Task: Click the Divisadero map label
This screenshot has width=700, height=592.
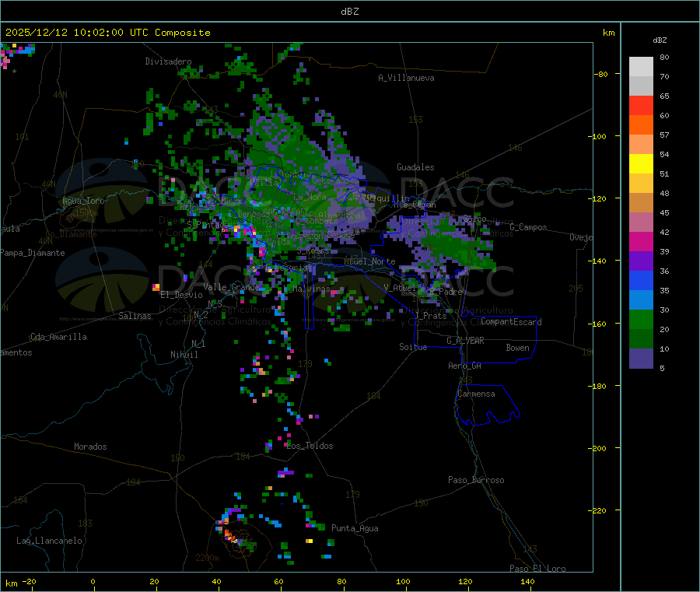Action: pos(168,61)
